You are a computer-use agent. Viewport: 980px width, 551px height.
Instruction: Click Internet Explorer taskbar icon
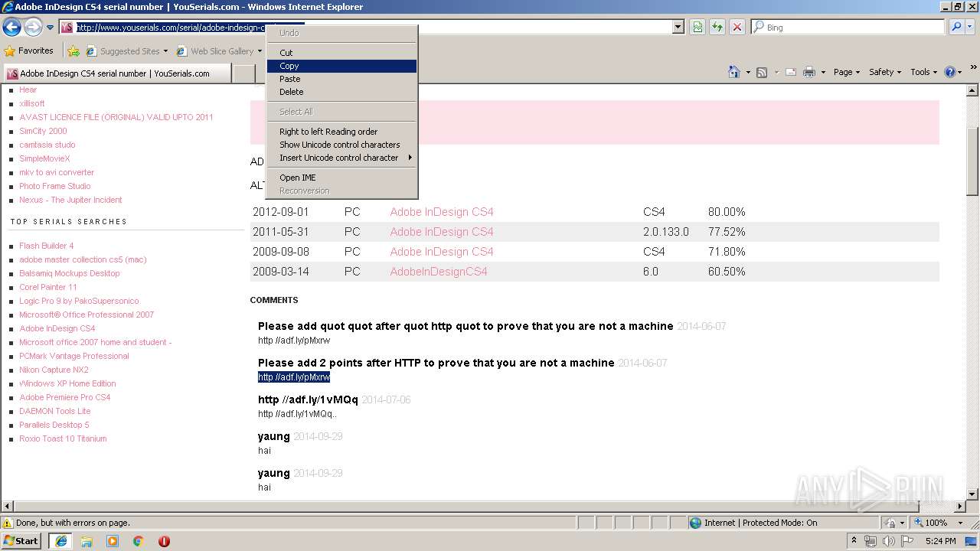pos(61,541)
